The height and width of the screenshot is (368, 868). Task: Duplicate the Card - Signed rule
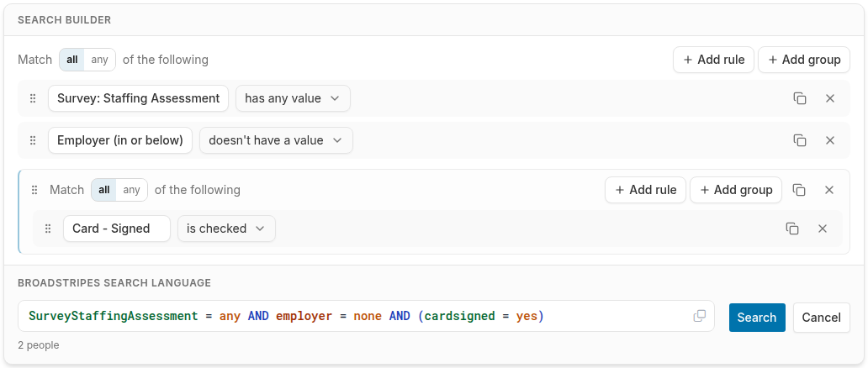tap(792, 229)
